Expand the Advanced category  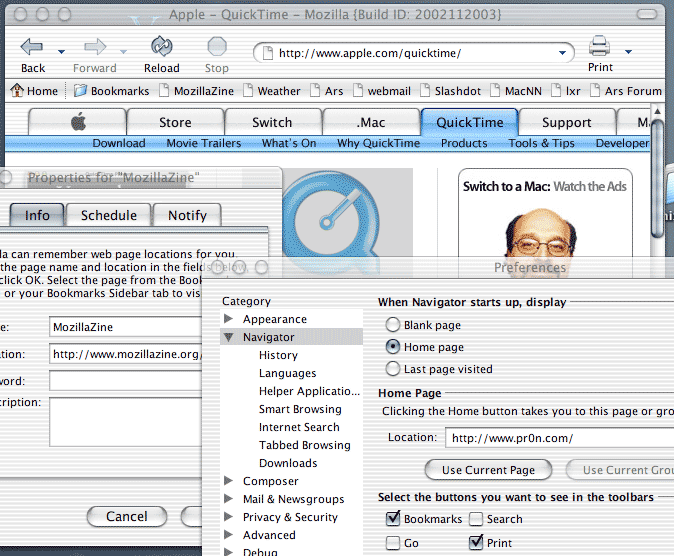pyautogui.click(x=228, y=535)
